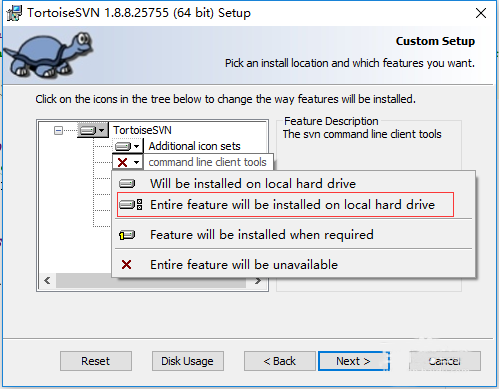Select the TortoiseSVN tree item label
The image size is (499, 389).
click(x=142, y=130)
